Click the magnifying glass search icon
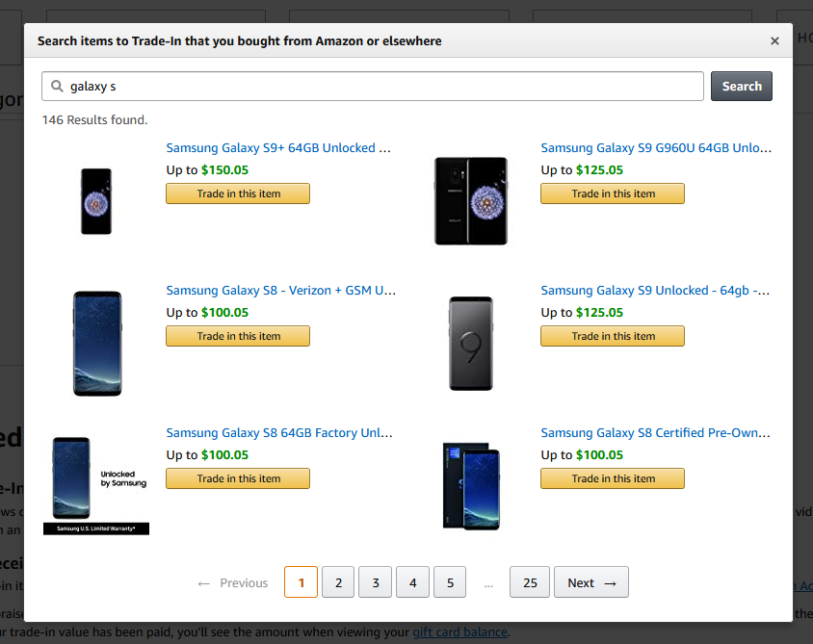 tap(55, 86)
